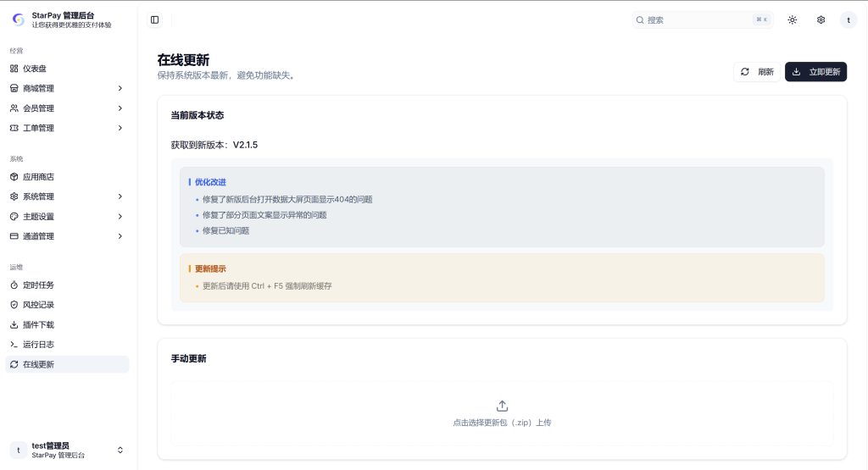The width and height of the screenshot is (868, 470).
Task: Click text 更新后请使用 Ctrl + F5 强制刷新缓存
Action: pos(267,286)
